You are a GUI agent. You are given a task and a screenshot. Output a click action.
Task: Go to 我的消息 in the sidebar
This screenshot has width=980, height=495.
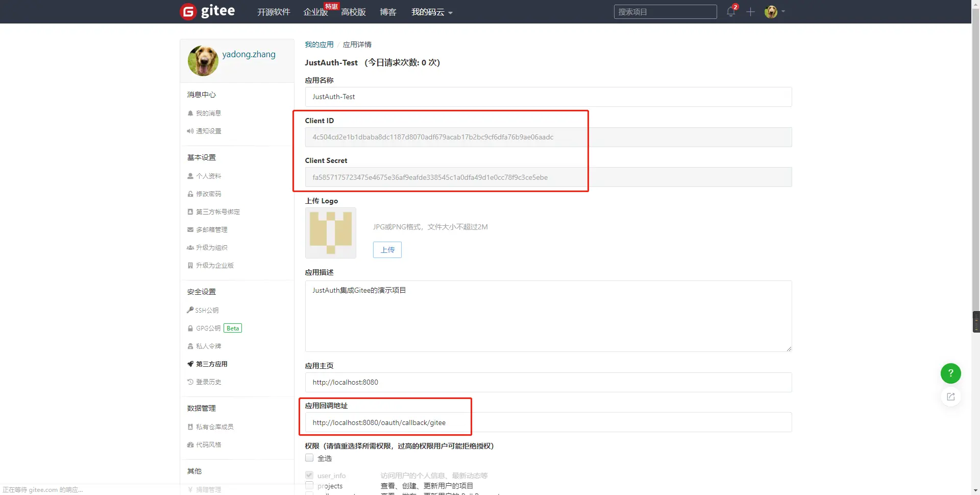tap(209, 113)
